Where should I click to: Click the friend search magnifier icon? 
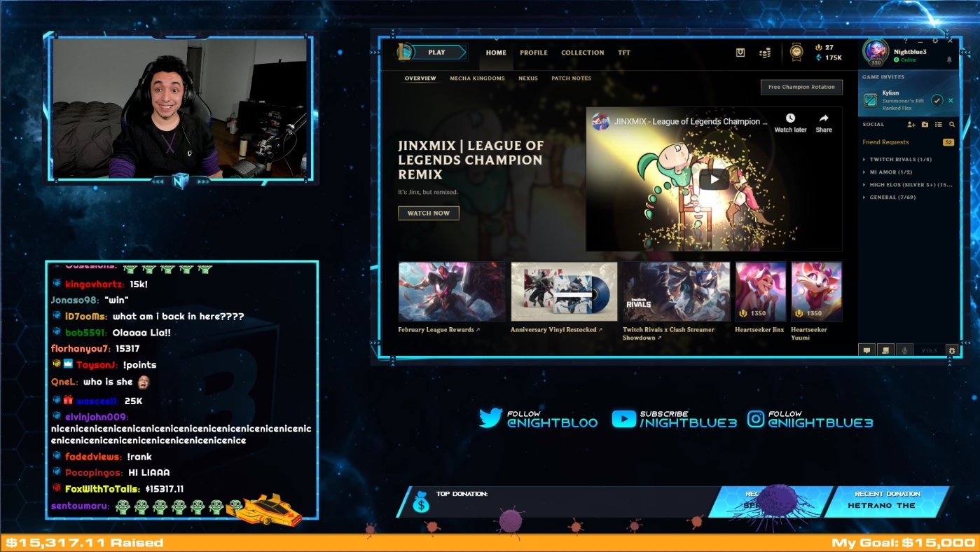click(952, 124)
